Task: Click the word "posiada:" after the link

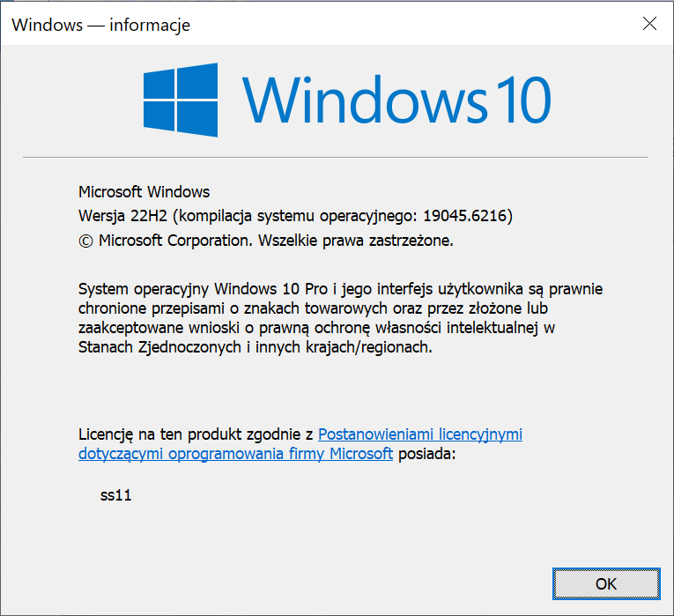Action: click(x=426, y=455)
